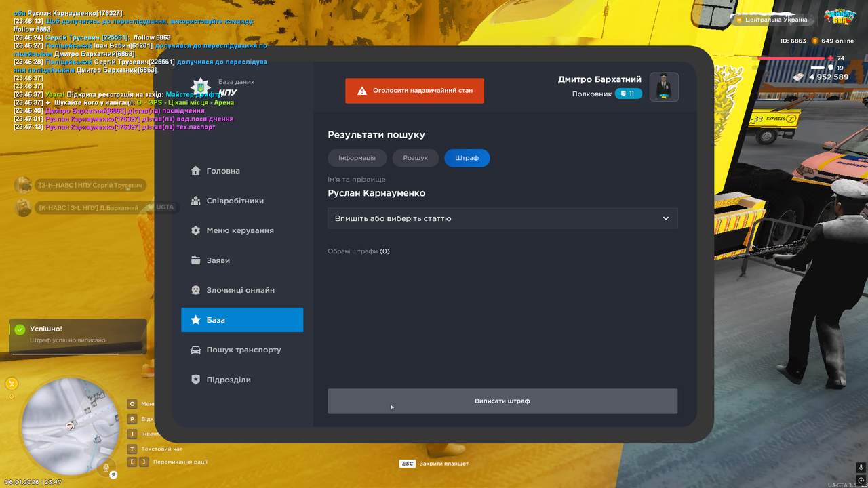The height and width of the screenshot is (488, 868).
Task: Click the date and time 06.01.2026 | 23:47
Action: pyautogui.click(x=33, y=482)
